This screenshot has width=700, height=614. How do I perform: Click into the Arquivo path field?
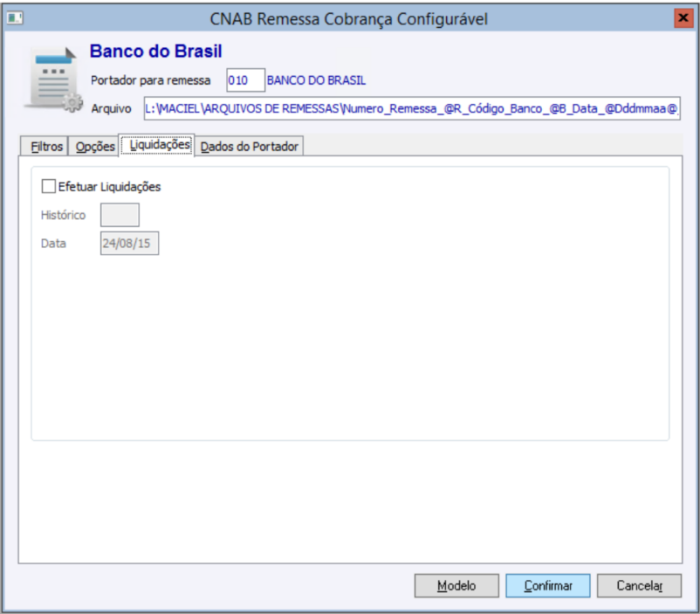pos(412,108)
